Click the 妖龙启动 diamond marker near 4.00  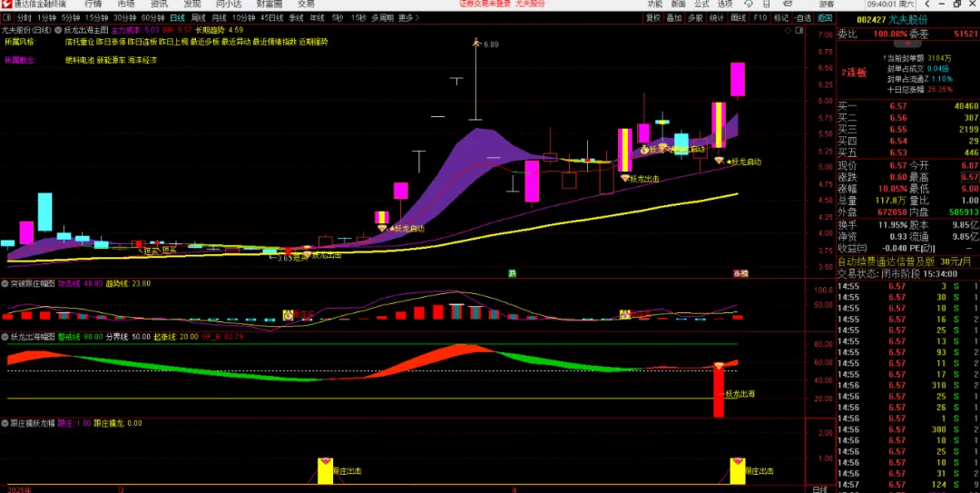point(382,229)
